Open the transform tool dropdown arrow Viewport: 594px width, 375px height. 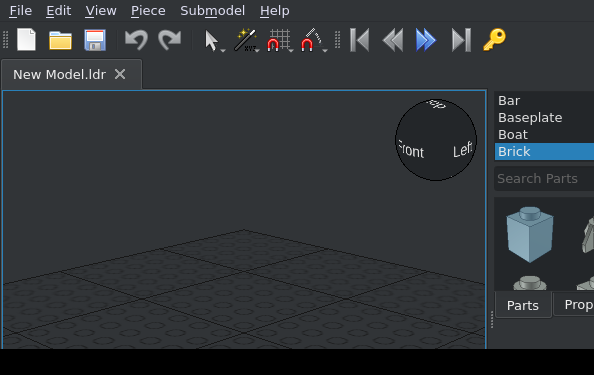click(257, 50)
